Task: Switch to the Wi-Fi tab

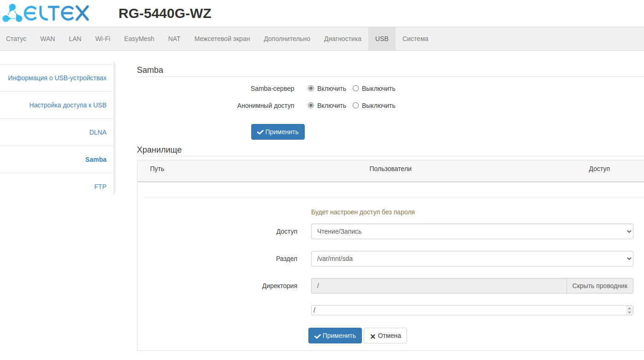Action: click(x=103, y=39)
